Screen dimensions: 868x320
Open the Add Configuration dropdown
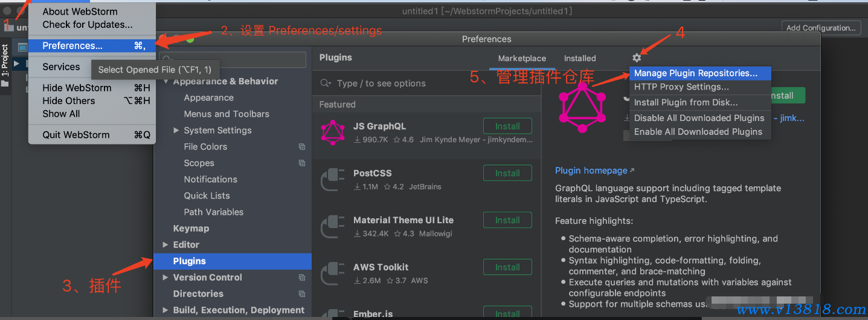[x=821, y=28]
